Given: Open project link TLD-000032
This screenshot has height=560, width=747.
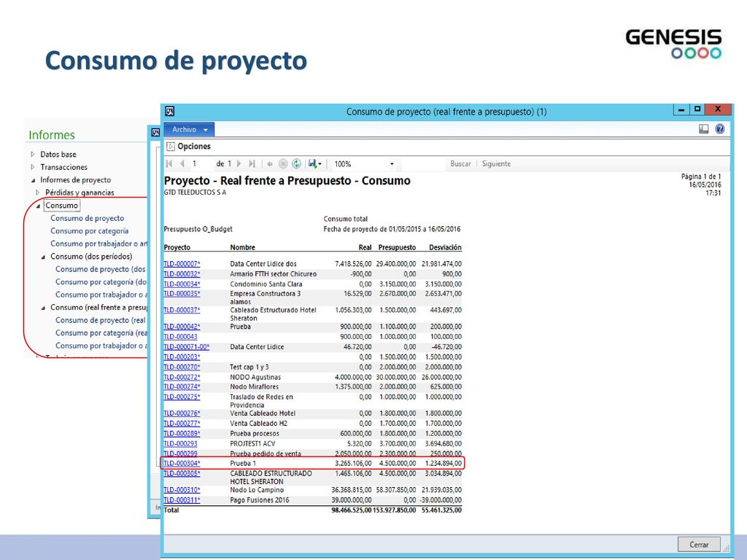Looking at the screenshot, I should 182,274.
